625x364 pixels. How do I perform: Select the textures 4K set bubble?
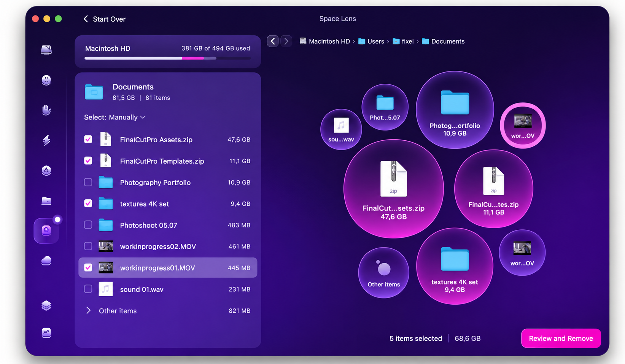point(455,266)
